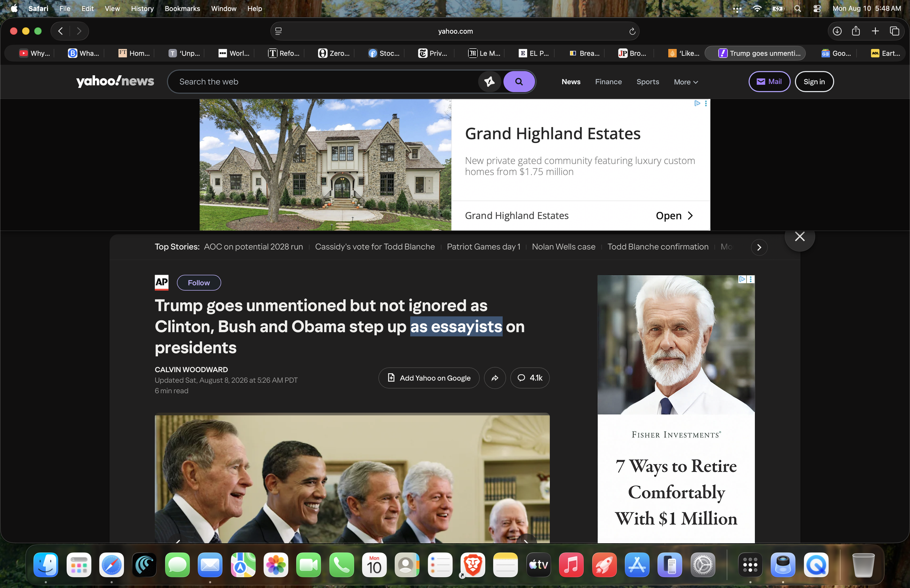This screenshot has width=910, height=588.
Task: Click the Sign in button
Action: pos(814,82)
